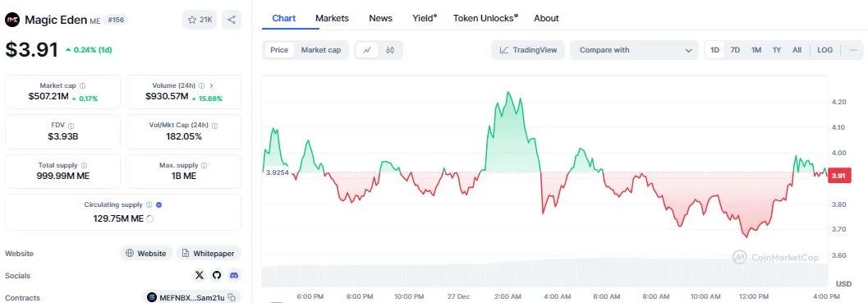Open the X (Twitter) social icon

[200, 275]
